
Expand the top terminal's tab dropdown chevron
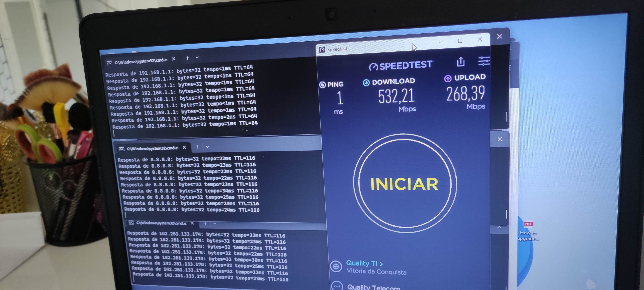pyautogui.click(x=197, y=58)
